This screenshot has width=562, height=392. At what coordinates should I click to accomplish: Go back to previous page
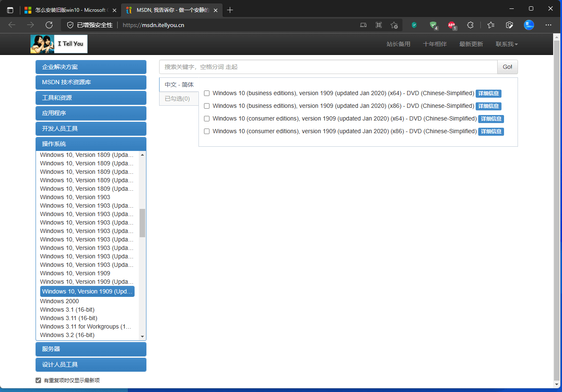[12, 25]
